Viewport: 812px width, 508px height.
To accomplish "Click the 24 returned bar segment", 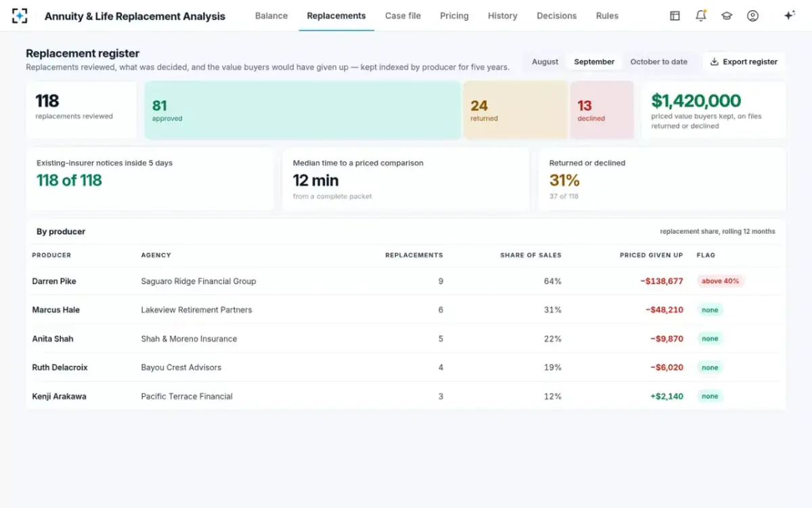I will coord(516,110).
